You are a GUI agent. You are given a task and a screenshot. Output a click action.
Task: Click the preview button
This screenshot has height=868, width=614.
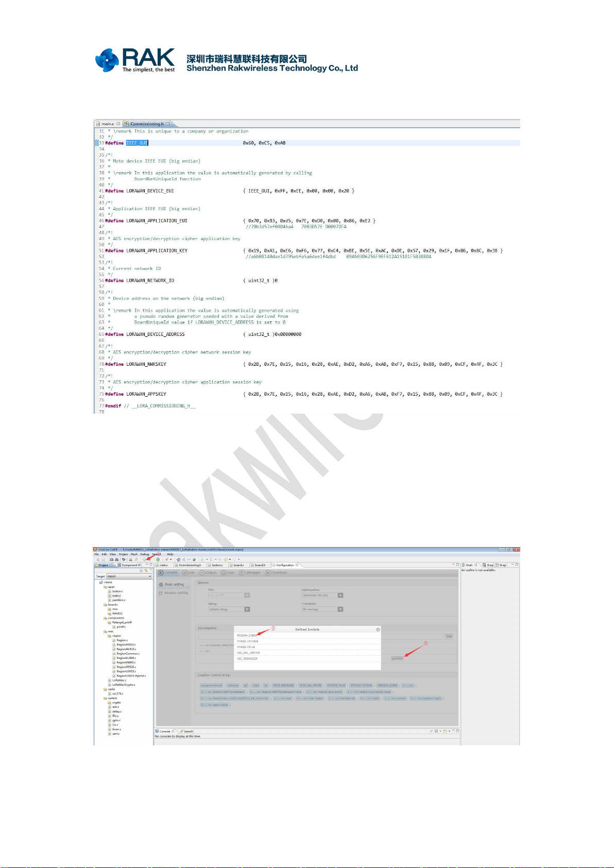[x=397, y=659]
